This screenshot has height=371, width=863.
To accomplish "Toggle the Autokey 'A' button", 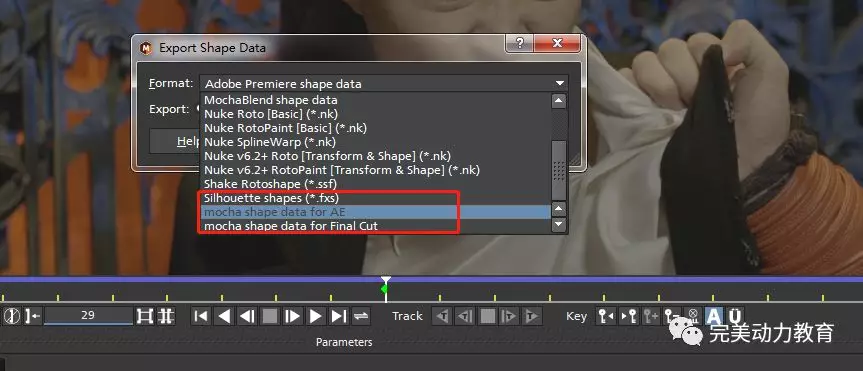I will (714, 316).
